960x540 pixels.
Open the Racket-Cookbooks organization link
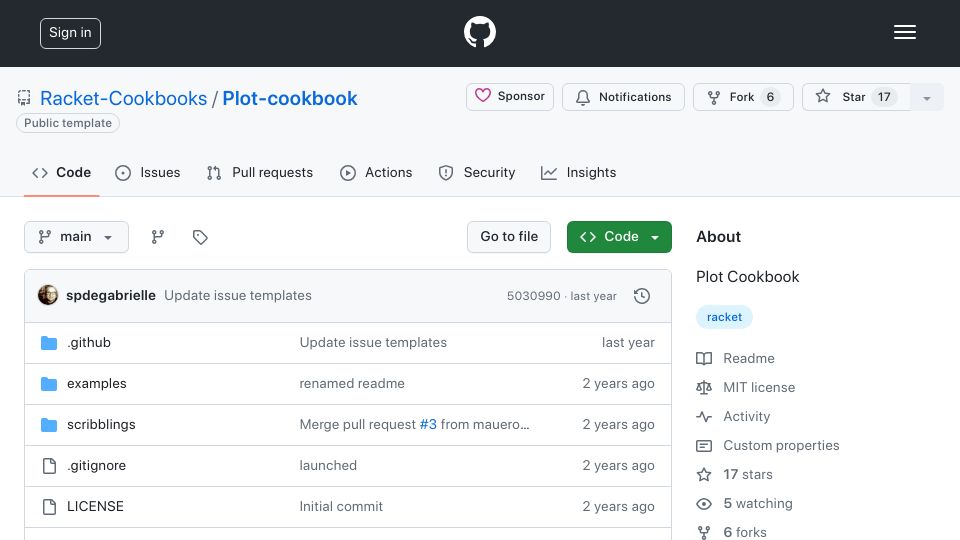click(x=124, y=98)
